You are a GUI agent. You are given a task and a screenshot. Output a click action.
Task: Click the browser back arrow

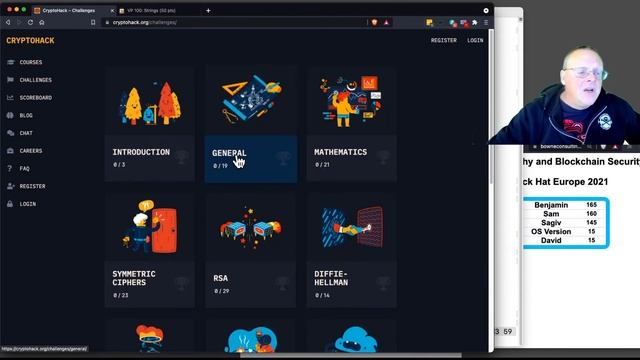coord(8,22)
